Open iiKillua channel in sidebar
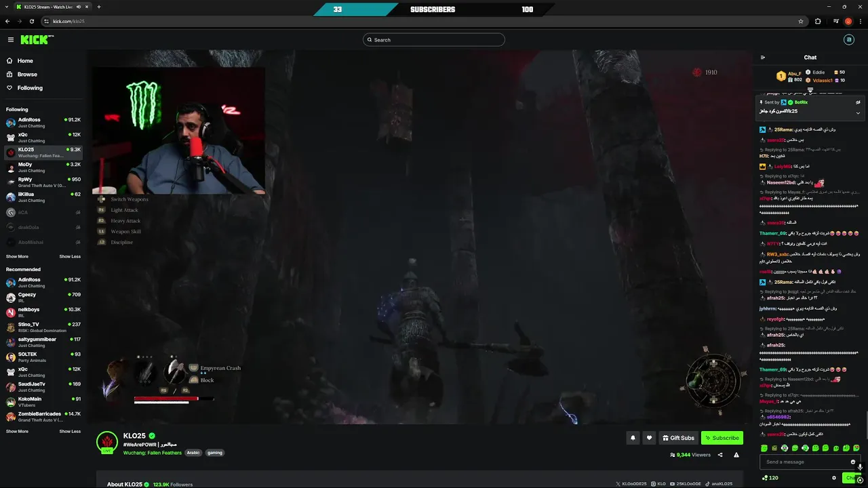868x488 pixels. coord(43,197)
